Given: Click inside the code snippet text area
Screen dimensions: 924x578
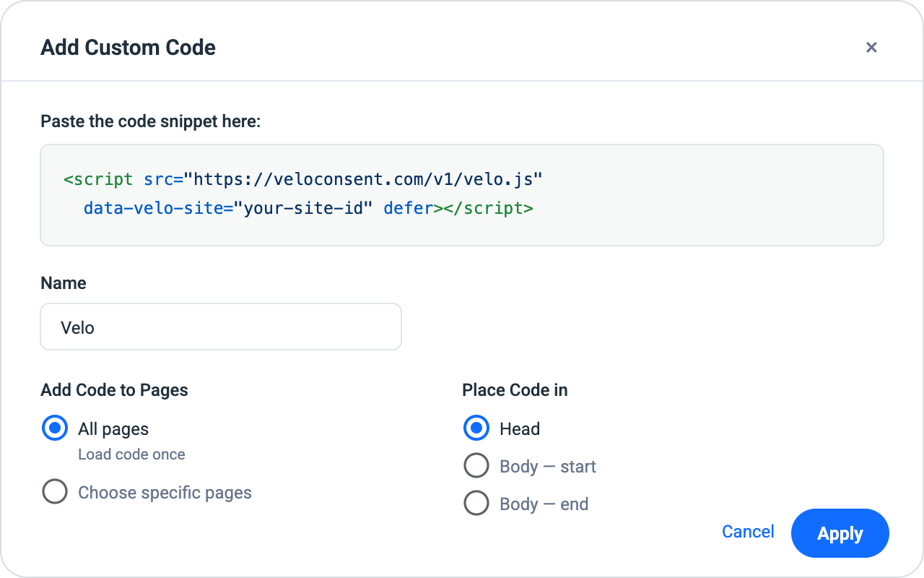Looking at the screenshot, I should pyautogui.click(x=462, y=195).
